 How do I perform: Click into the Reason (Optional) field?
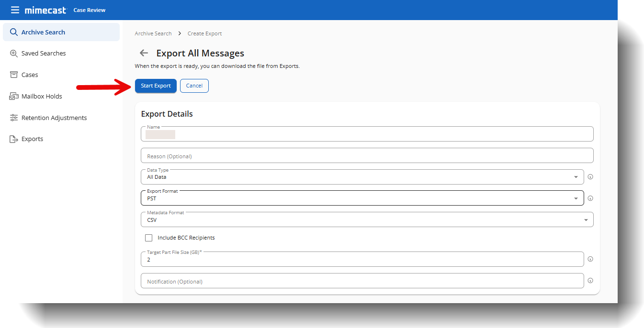(367, 156)
